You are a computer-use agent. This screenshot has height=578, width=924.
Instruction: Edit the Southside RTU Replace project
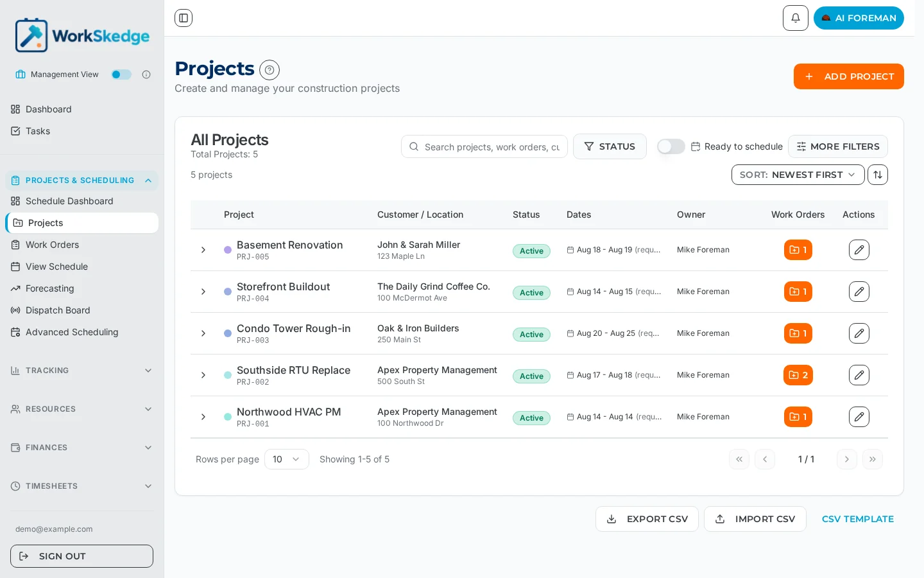coord(859,375)
